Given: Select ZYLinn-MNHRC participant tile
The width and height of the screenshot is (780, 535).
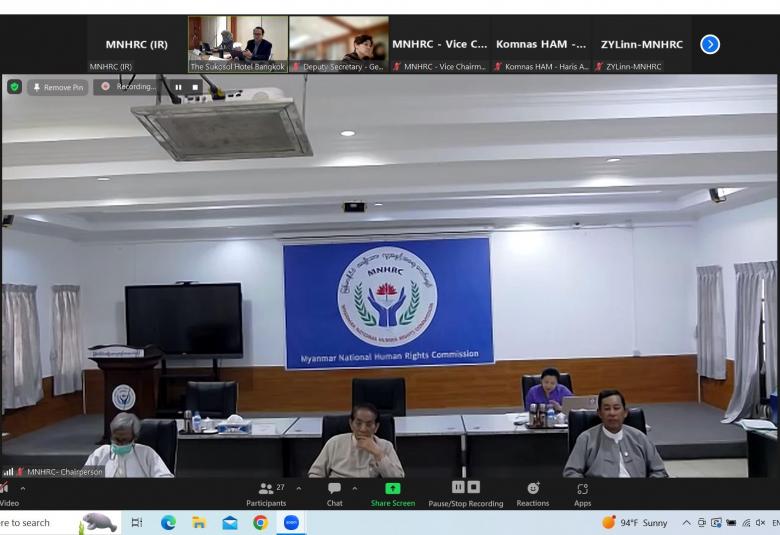Looking at the screenshot, I should tap(642, 44).
